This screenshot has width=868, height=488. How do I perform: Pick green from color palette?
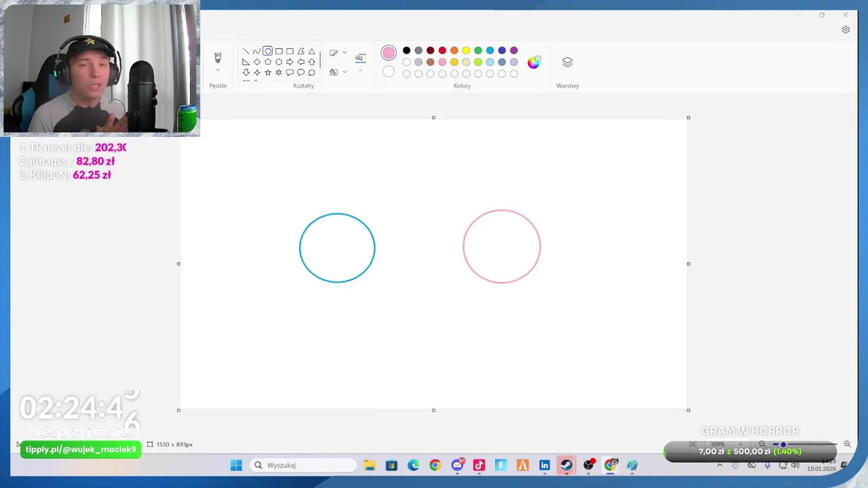[x=478, y=50]
